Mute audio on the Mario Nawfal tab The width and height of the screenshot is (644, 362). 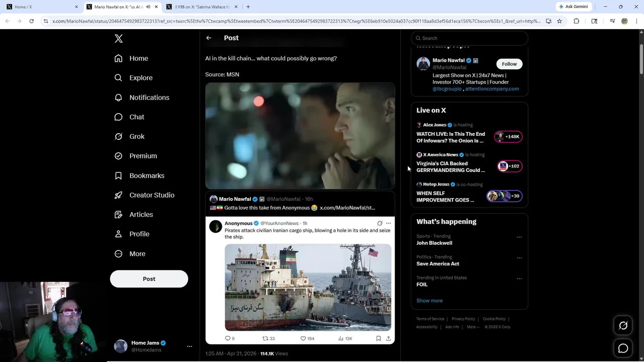(x=148, y=7)
